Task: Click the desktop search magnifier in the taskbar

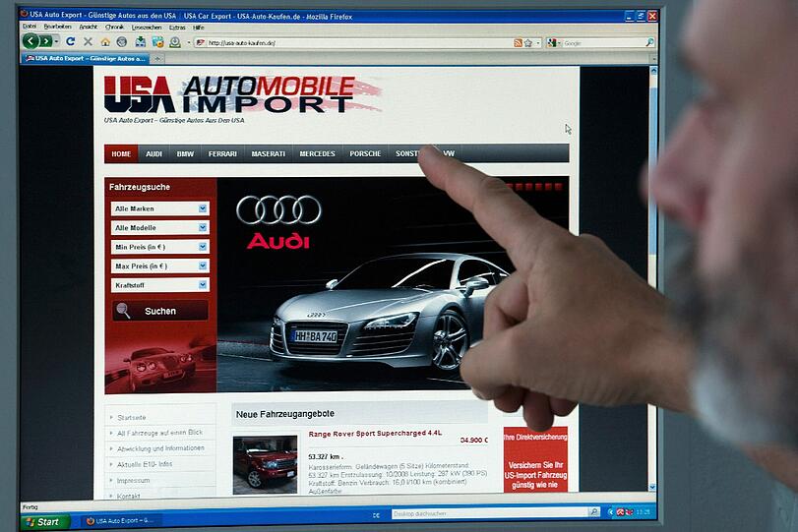Action: [593, 511]
